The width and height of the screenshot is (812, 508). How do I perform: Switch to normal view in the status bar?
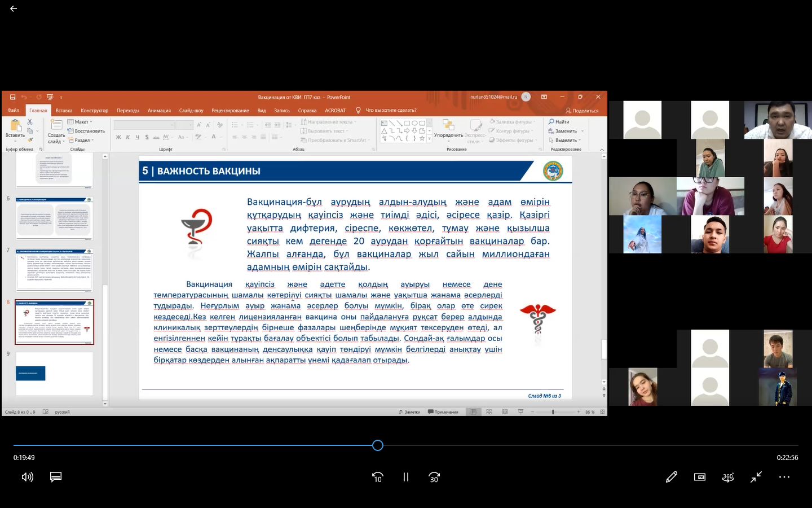(x=474, y=412)
